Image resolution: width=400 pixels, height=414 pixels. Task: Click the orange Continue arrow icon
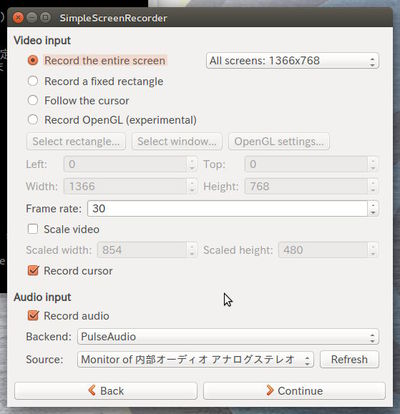pyautogui.click(x=270, y=390)
